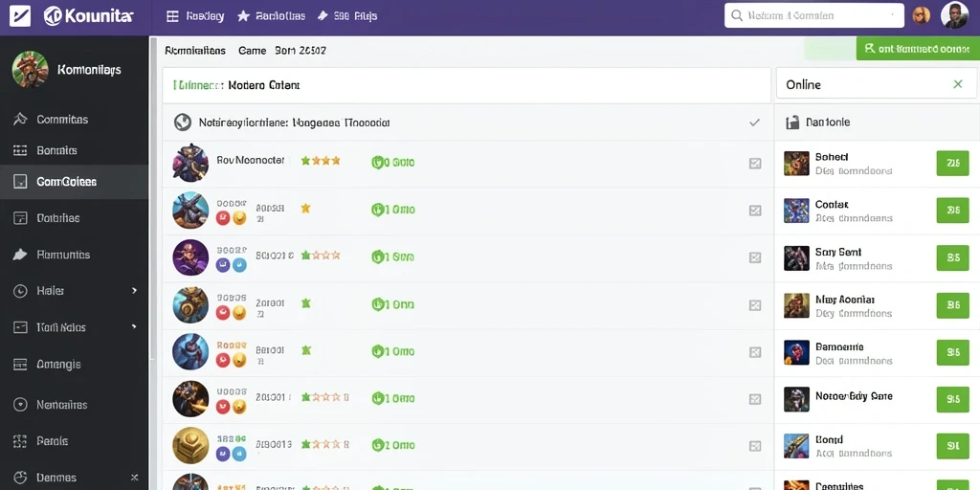
Task: Expand the Haies sidebar submenu arrow
Action: 134,291
